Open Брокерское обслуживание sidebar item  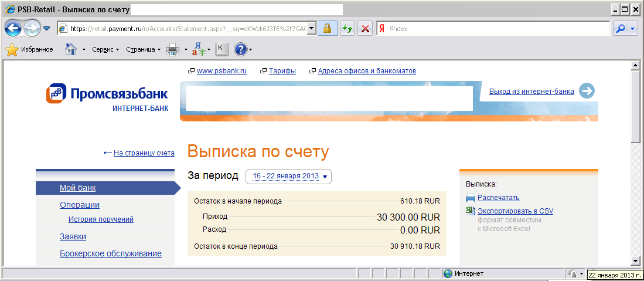[x=111, y=253]
